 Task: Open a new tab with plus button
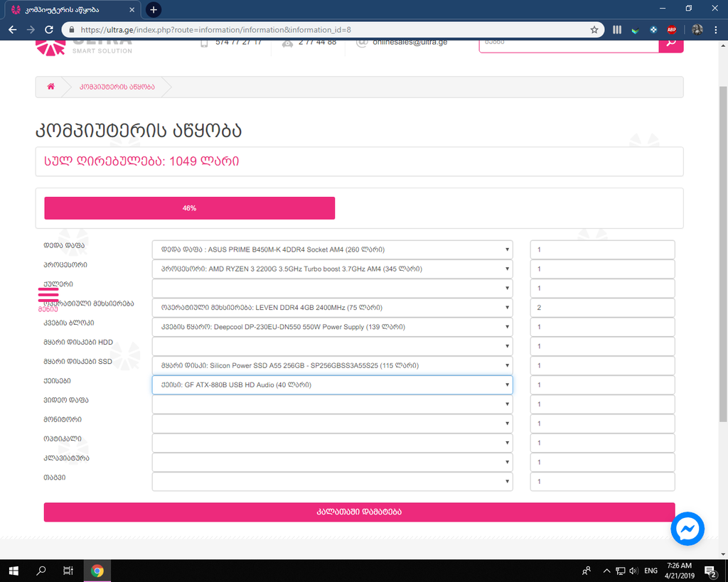[x=154, y=9]
